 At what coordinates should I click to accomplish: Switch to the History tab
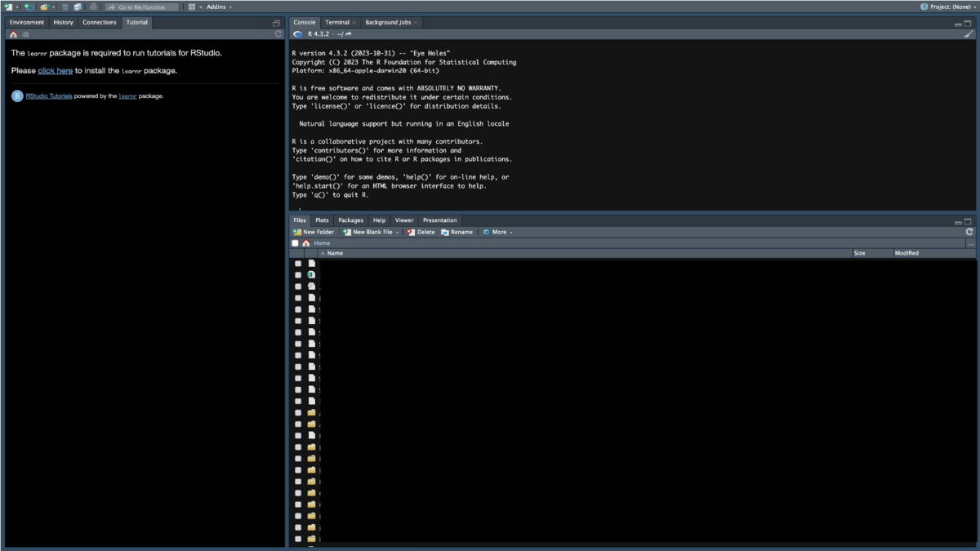tap(63, 22)
